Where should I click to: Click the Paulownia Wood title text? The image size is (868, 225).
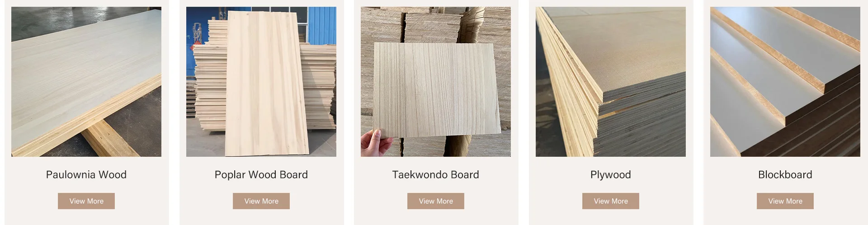pyautogui.click(x=86, y=175)
